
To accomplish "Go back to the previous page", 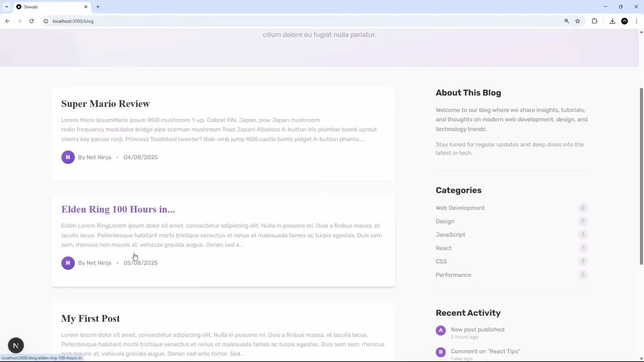I will coord(7,21).
